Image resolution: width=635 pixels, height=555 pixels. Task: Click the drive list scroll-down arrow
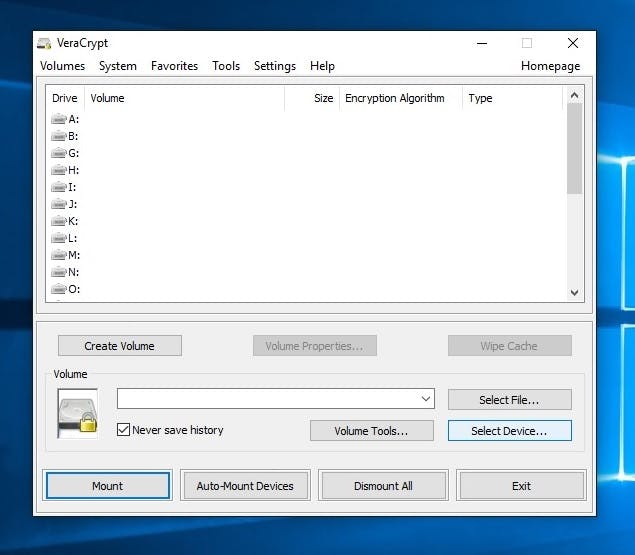click(x=574, y=292)
